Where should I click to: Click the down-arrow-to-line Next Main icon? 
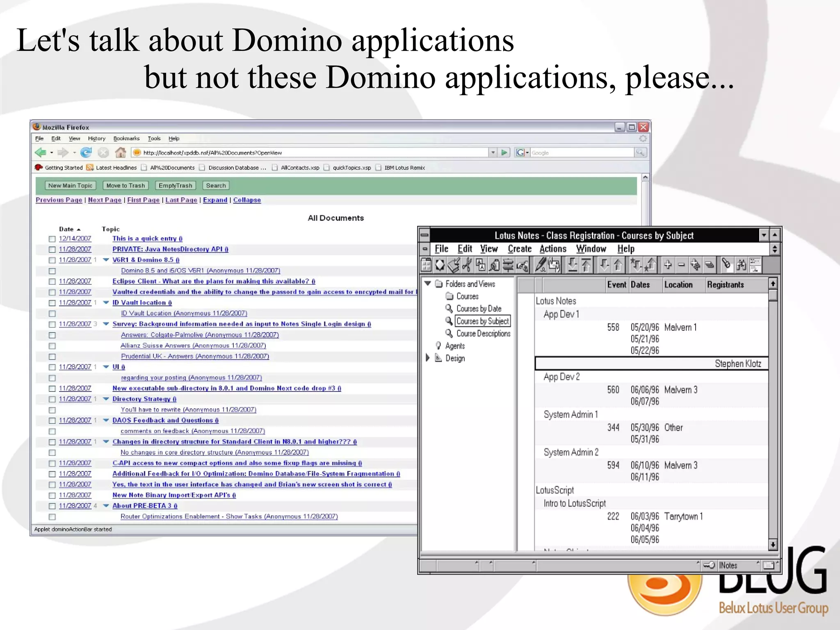pyautogui.click(x=573, y=265)
